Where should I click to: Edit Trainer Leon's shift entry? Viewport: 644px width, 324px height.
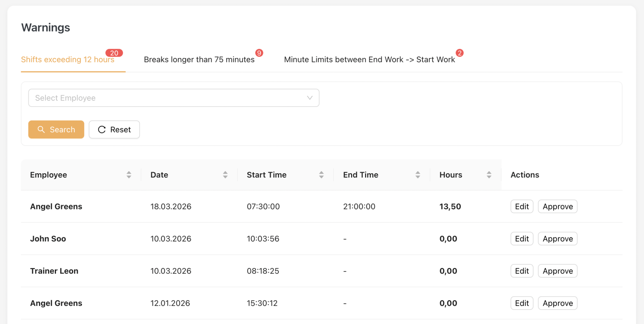[522, 271]
